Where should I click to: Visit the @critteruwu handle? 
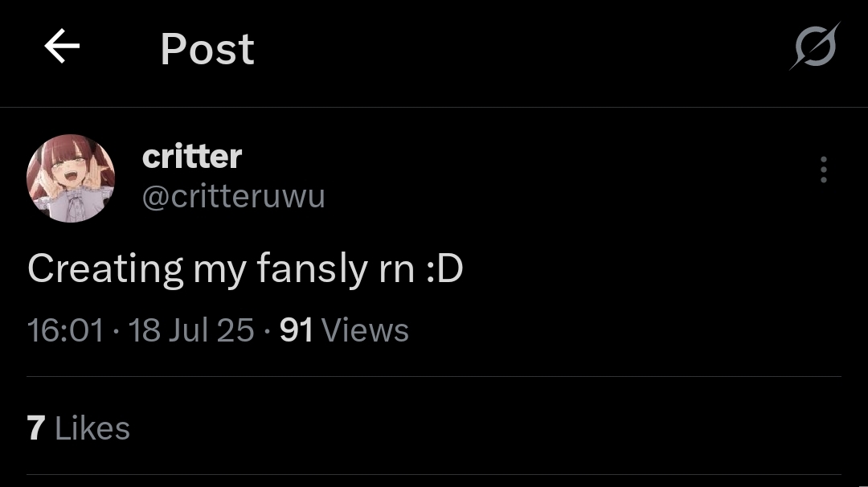pos(234,196)
